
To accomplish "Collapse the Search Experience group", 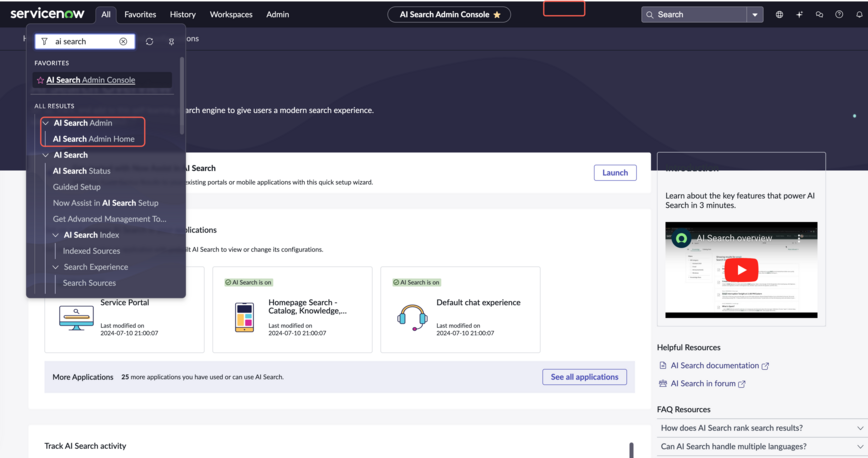I will click(x=56, y=267).
